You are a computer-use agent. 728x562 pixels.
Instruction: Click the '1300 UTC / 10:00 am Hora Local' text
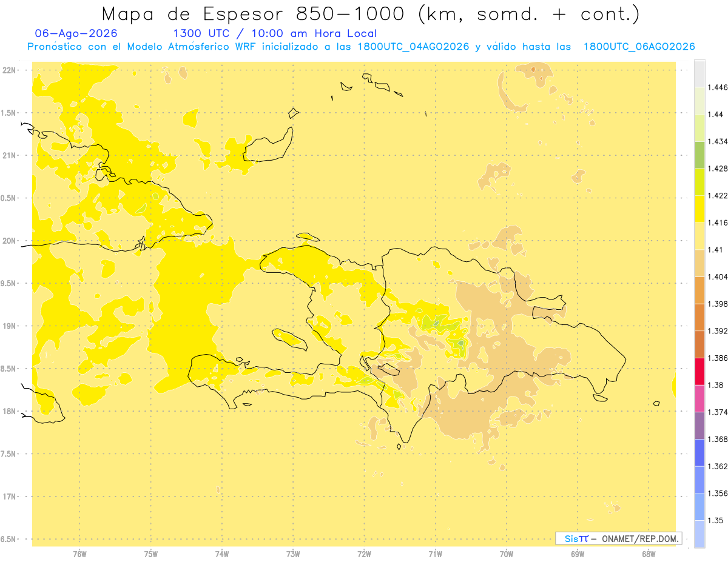pos(275,34)
